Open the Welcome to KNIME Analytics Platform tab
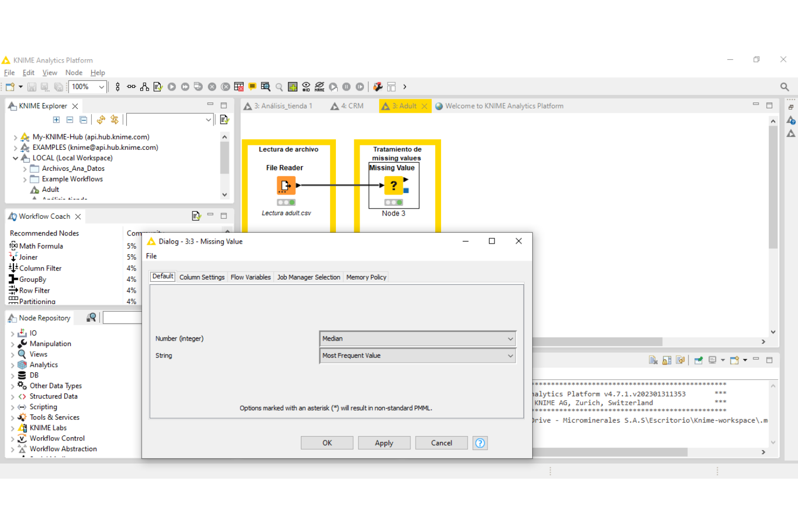 click(x=499, y=106)
